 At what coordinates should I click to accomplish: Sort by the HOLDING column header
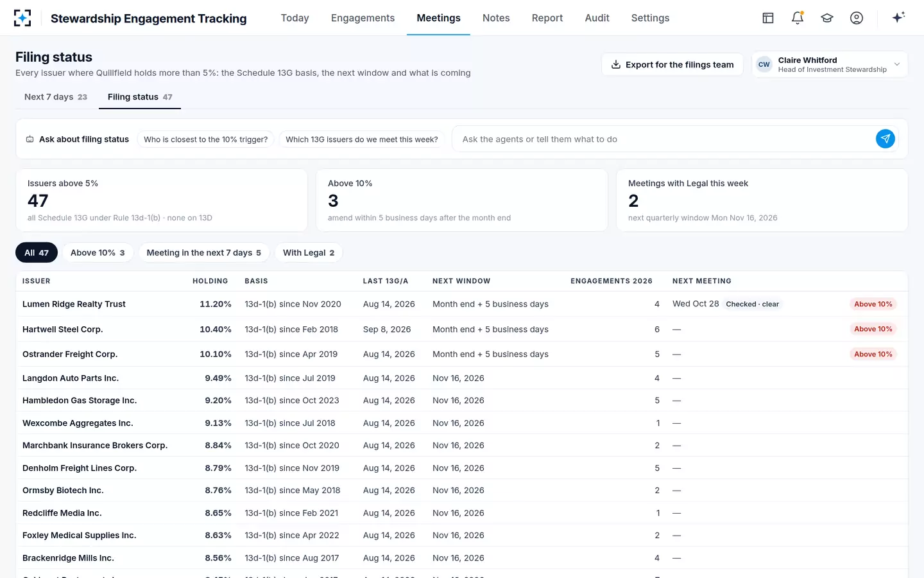pyautogui.click(x=210, y=281)
